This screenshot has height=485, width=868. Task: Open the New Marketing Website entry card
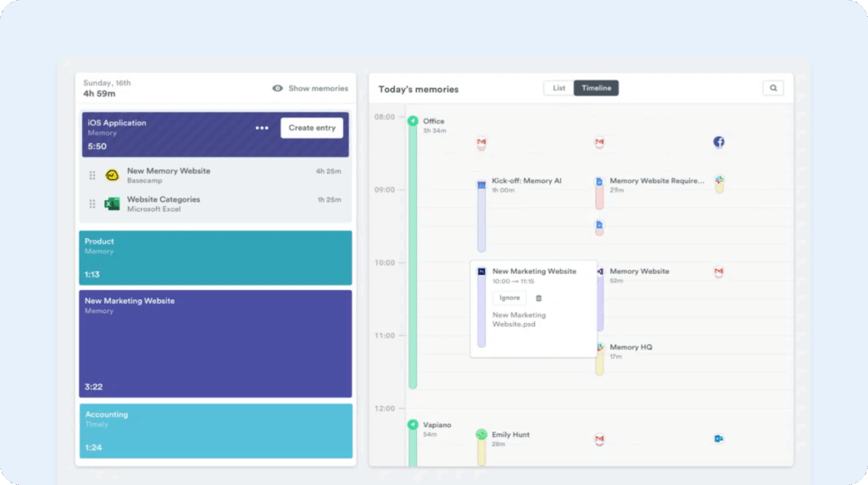click(215, 343)
